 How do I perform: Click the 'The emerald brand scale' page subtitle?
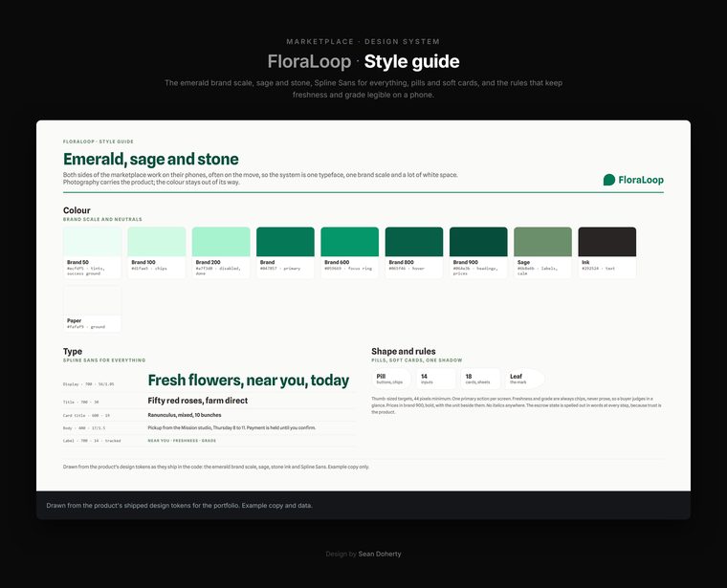pos(363,89)
